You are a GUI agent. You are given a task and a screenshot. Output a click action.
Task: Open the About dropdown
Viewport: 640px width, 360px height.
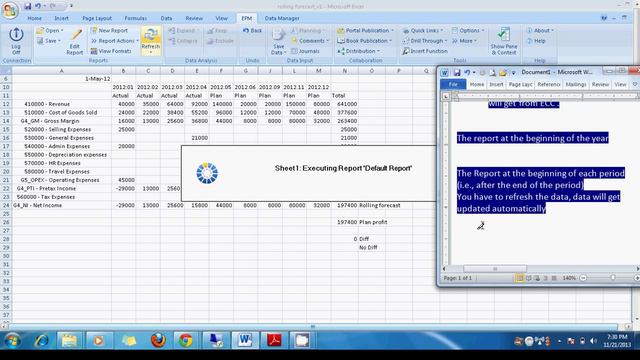click(x=540, y=31)
